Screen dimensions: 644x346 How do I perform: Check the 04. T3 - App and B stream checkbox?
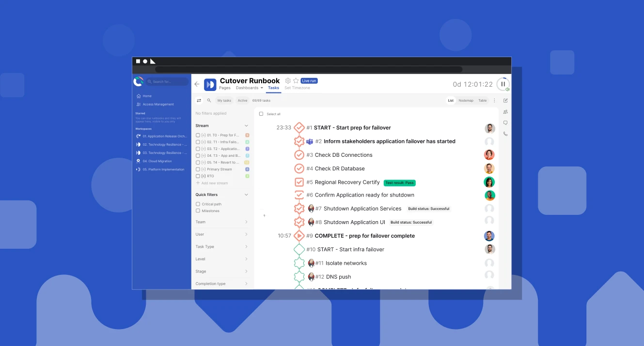click(198, 156)
